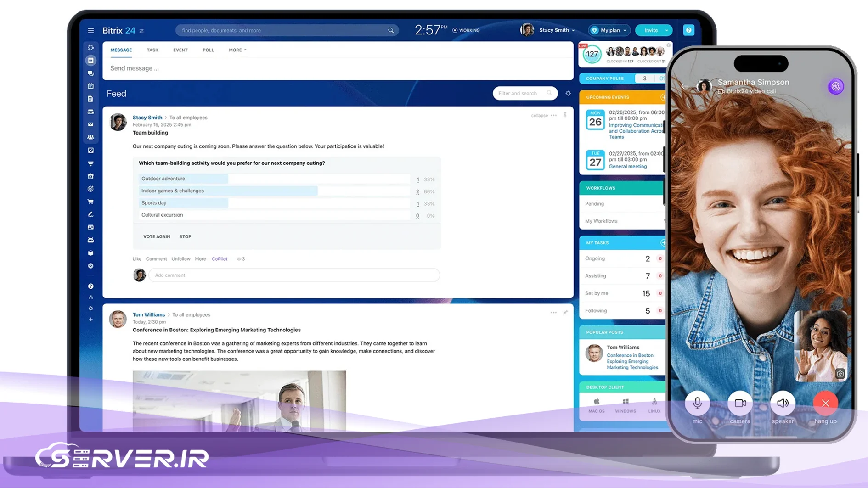Open the shopping cart sidebar icon
Screen dimensions: 868x488
tap(90, 202)
